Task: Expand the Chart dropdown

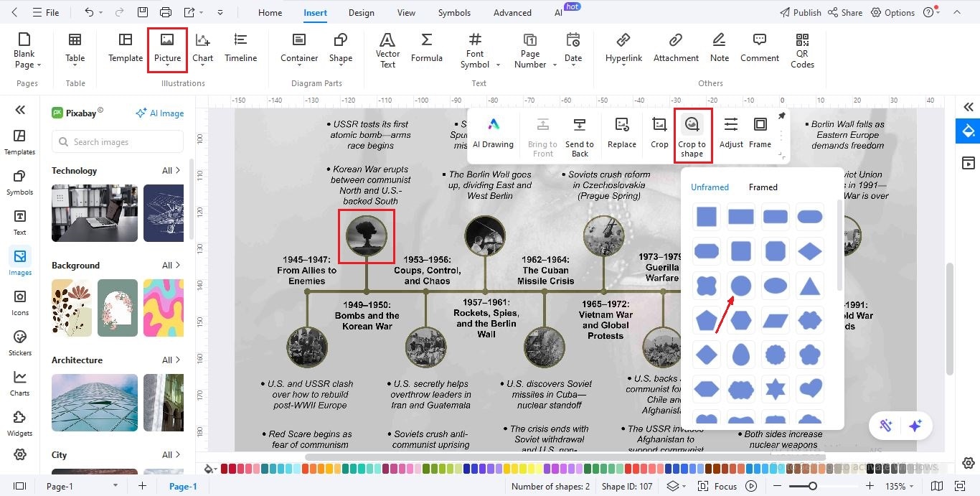Action: click(x=202, y=66)
